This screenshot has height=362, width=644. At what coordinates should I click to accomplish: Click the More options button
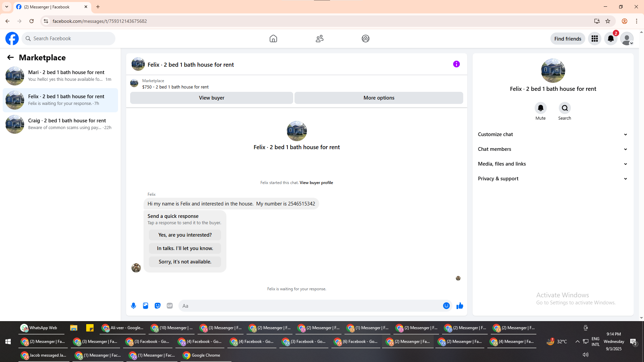tap(379, 98)
